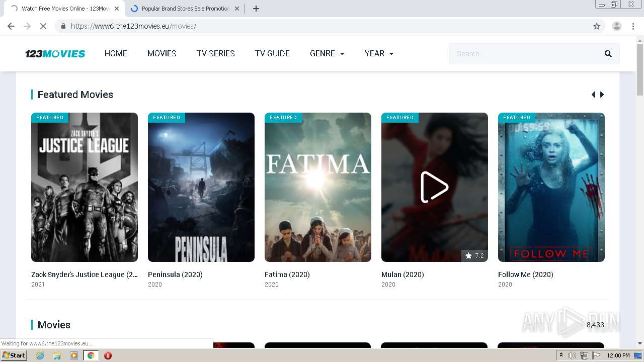Play Mulan via the play icon

pos(434,187)
